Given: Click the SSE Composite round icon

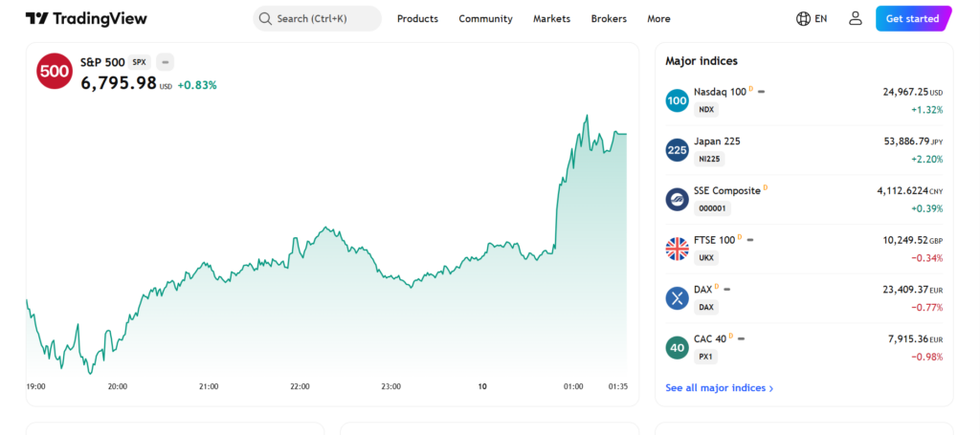Looking at the screenshot, I should (677, 199).
